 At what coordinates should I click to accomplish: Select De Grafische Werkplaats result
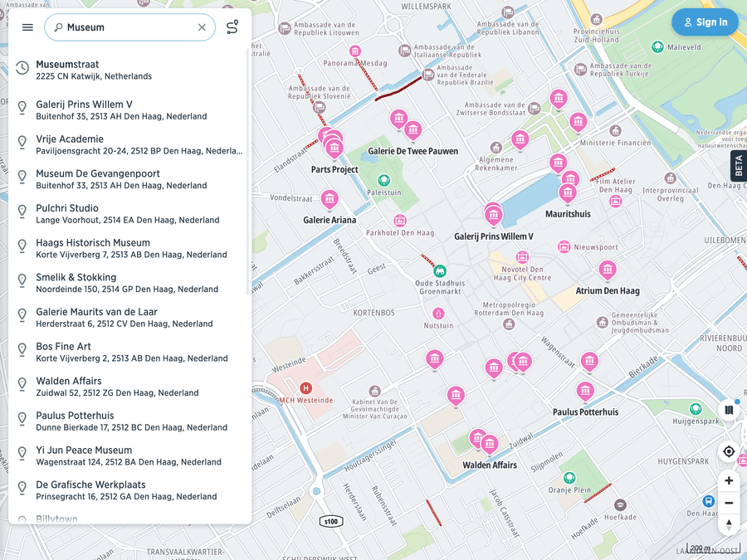(129, 490)
